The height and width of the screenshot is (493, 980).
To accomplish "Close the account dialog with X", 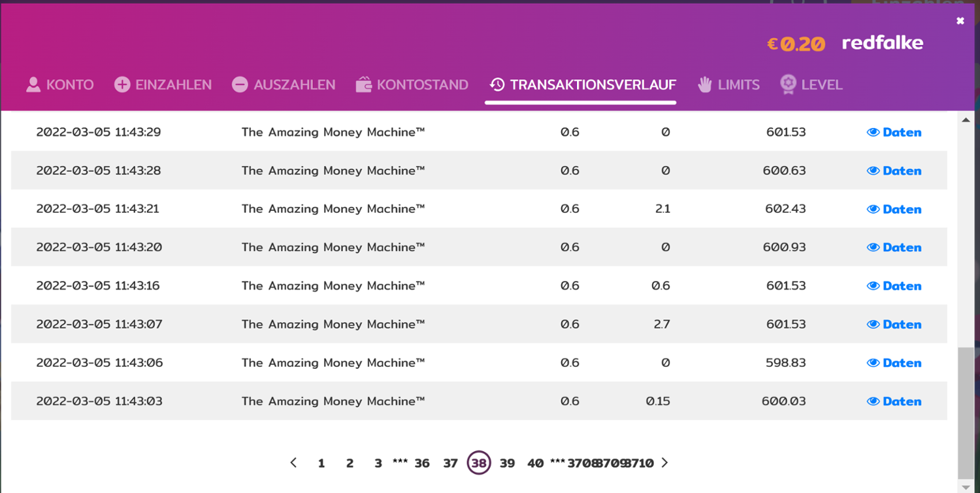I will (x=960, y=22).
